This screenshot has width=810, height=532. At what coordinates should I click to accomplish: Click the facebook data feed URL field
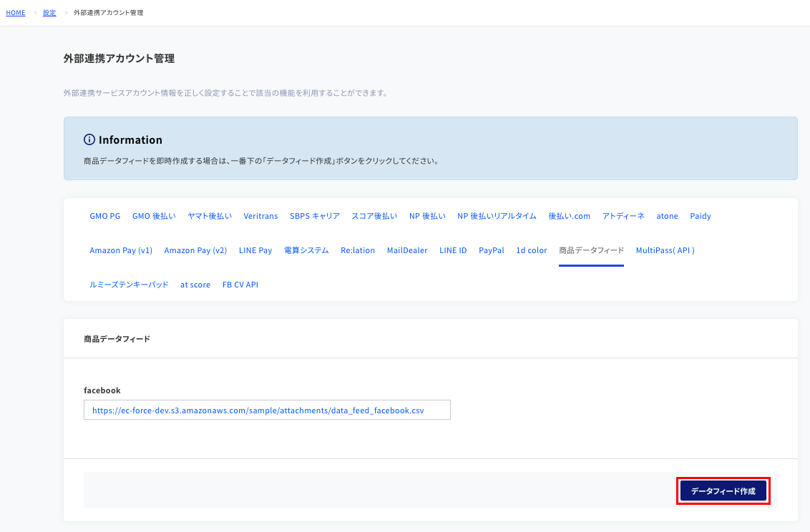click(267, 410)
